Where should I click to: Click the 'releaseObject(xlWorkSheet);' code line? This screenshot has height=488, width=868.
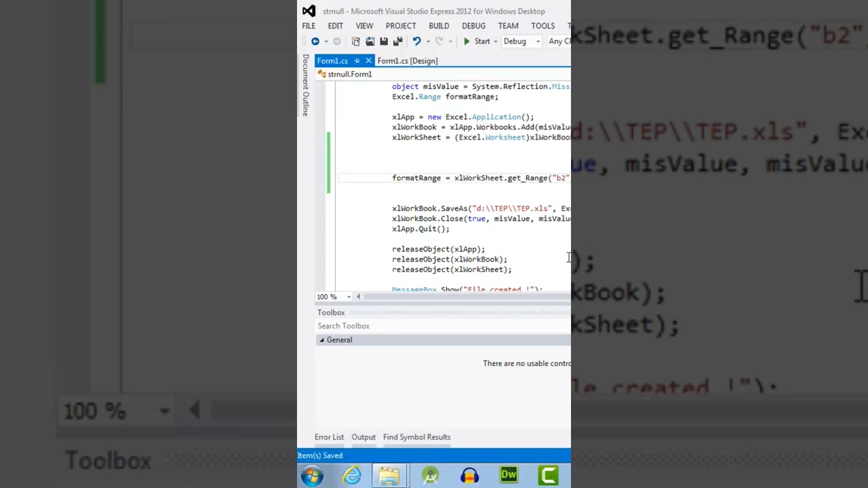(x=452, y=270)
